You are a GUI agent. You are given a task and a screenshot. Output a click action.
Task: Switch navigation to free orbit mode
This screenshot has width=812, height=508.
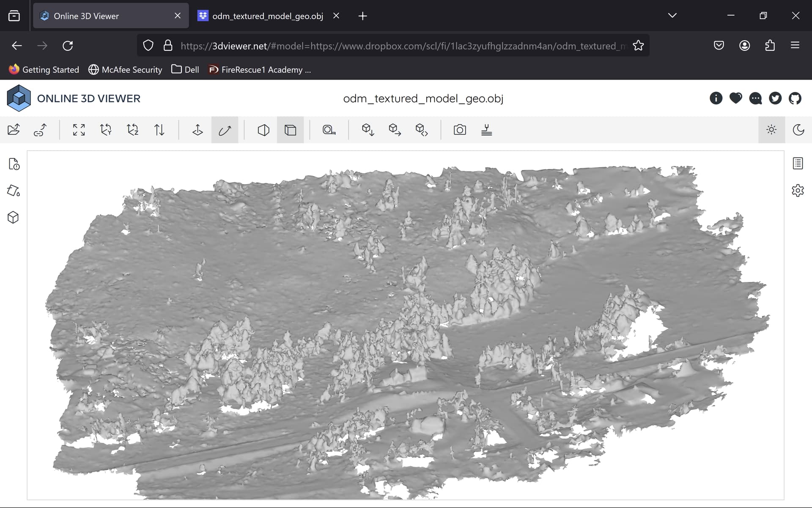coord(225,130)
